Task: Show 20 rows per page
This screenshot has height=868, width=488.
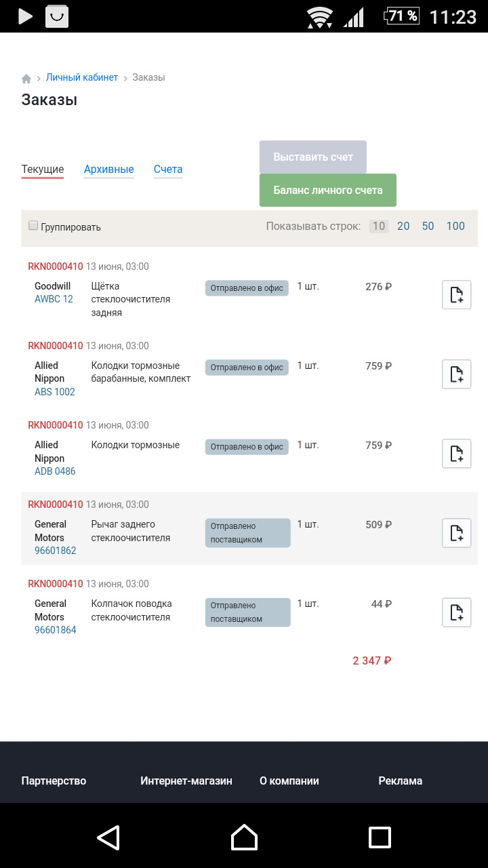Action: click(x=403, y=226)
